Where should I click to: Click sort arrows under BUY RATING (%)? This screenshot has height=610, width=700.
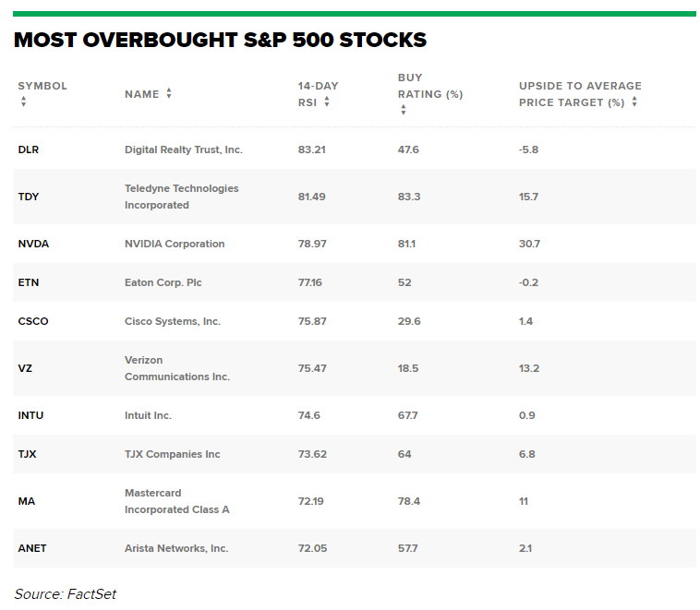(404, 110)
